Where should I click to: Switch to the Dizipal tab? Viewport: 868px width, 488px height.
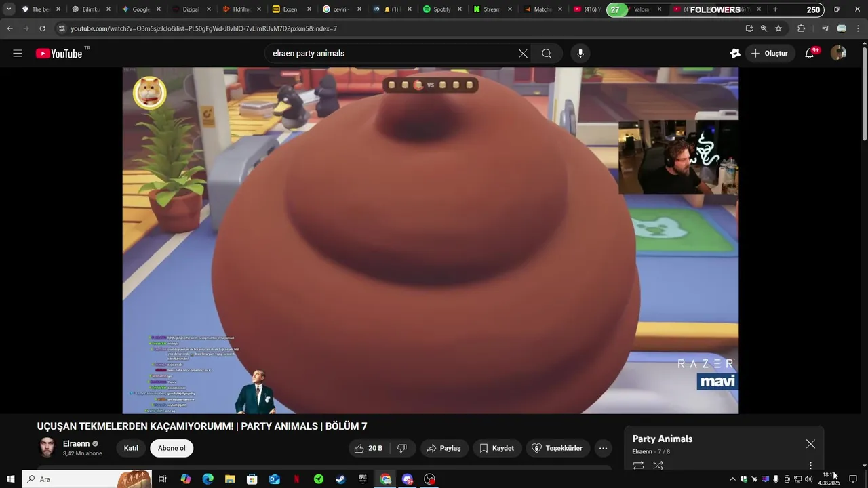(191, 9)
